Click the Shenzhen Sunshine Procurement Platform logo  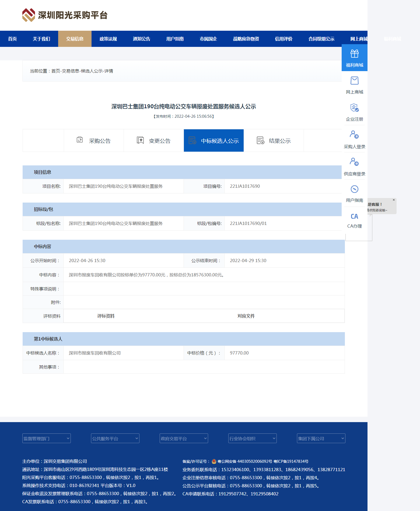(65, 15)
